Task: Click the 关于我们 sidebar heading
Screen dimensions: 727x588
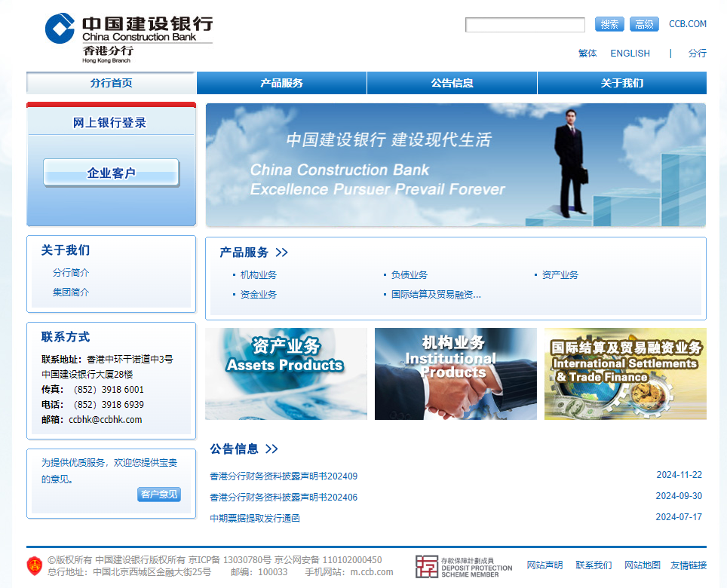Action: click(x=66, y=250)
